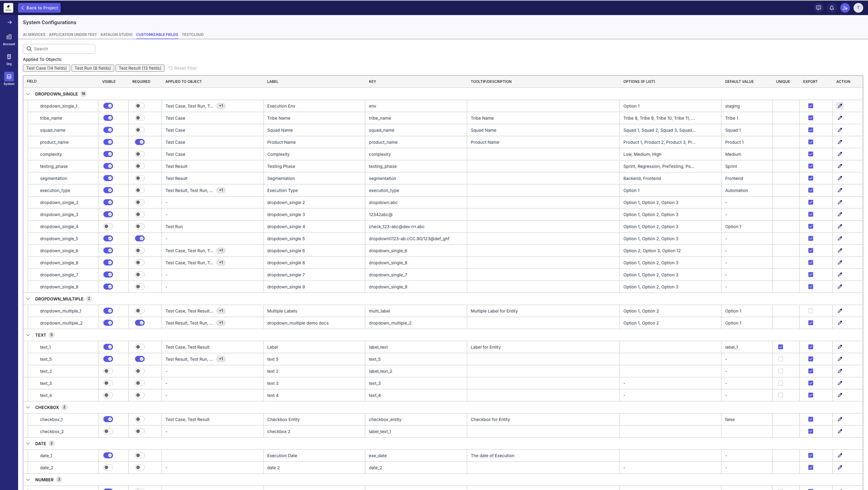The height and width of the screenshot is (490, 868).
Task: Toggle visibility off for product_name field
Action: pyautogui.click(x=108, y=141)
